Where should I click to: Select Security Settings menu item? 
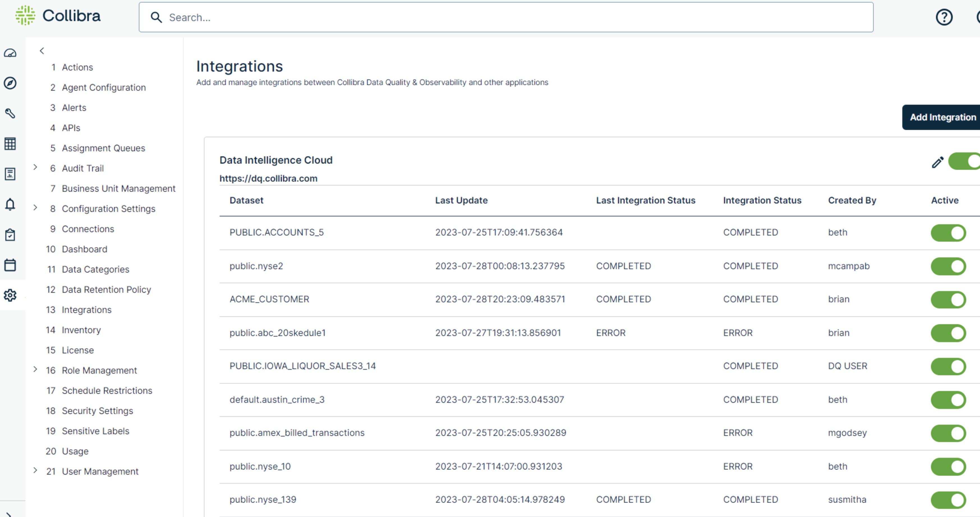coord(97,411)
